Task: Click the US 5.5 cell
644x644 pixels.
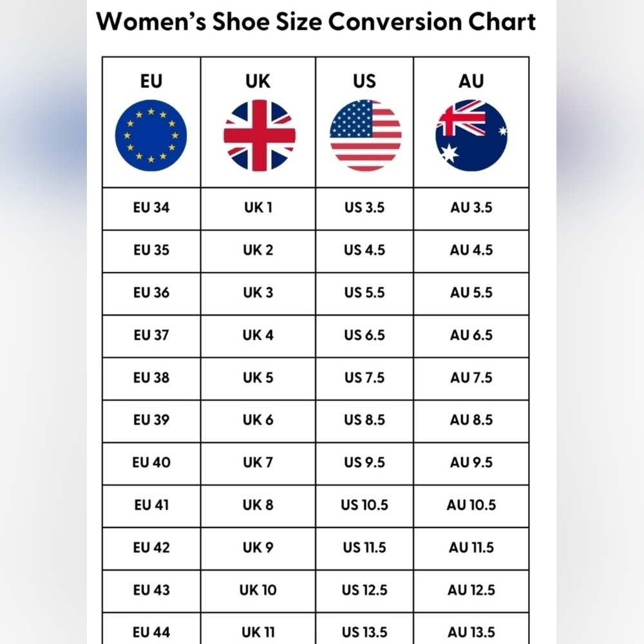Action: pos(365,292)
